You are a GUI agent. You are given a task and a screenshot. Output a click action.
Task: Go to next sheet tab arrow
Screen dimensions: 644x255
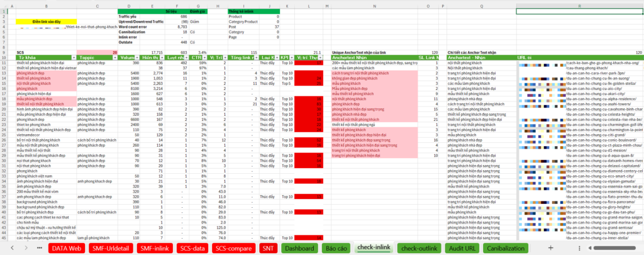click(x=26, y=248)
